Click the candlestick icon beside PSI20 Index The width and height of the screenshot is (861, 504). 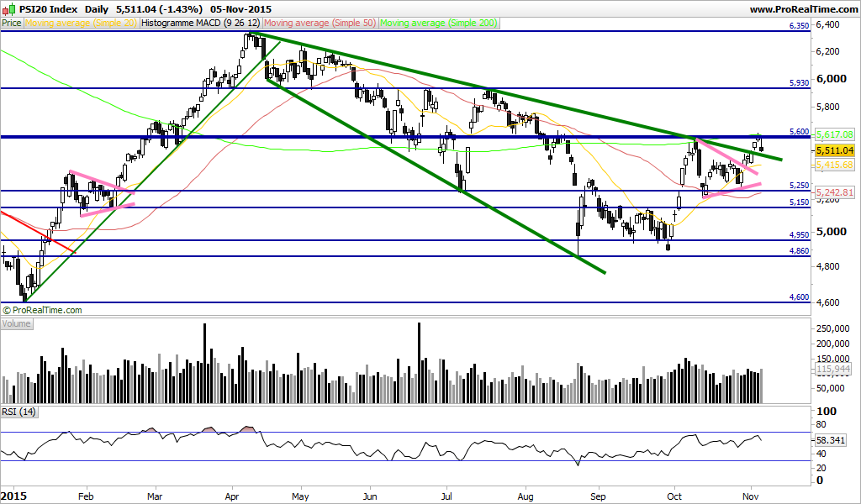[8, 8]
